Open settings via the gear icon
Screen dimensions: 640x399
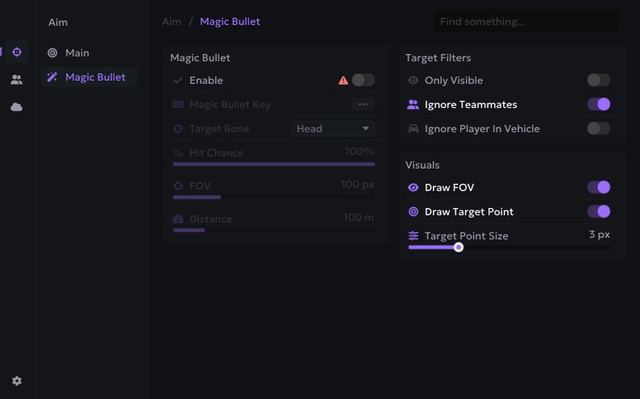click(x=17, y=381)
